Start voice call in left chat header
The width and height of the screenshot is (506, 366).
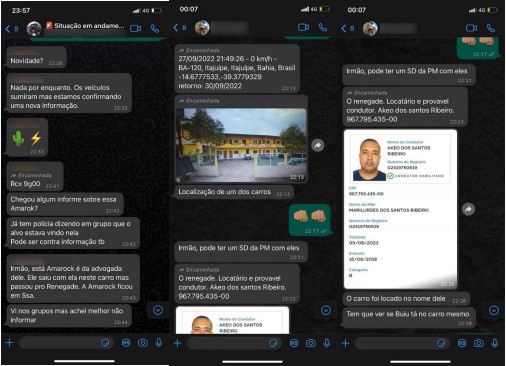155,29
